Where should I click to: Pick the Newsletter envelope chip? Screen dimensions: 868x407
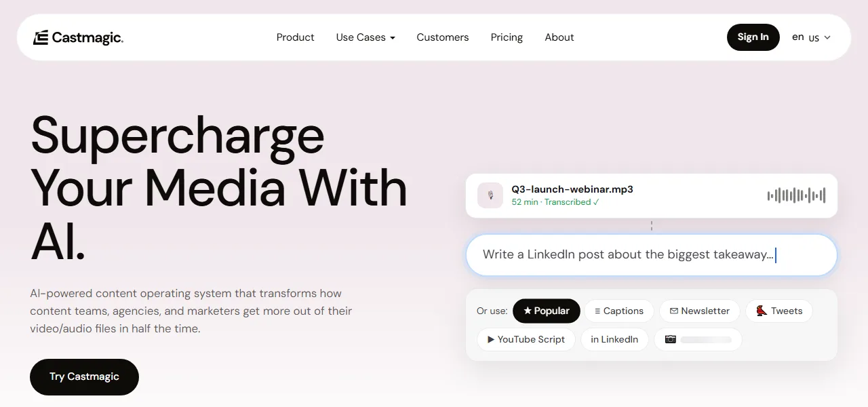coord(700,311)
